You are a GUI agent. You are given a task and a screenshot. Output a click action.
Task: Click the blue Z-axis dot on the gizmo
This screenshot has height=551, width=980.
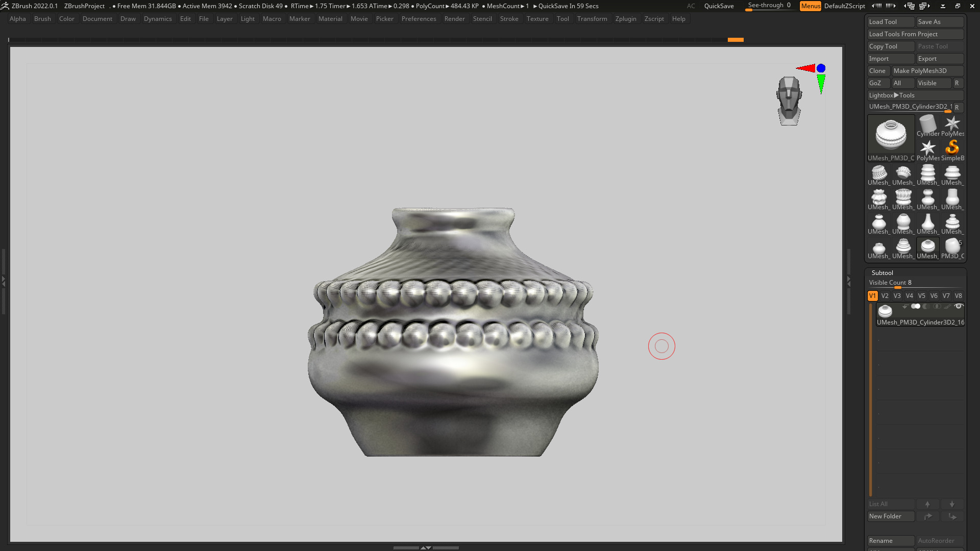(821, 68)
